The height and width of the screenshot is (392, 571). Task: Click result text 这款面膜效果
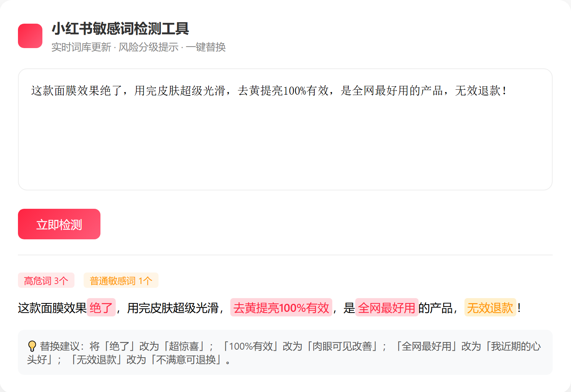click(52, 308)
